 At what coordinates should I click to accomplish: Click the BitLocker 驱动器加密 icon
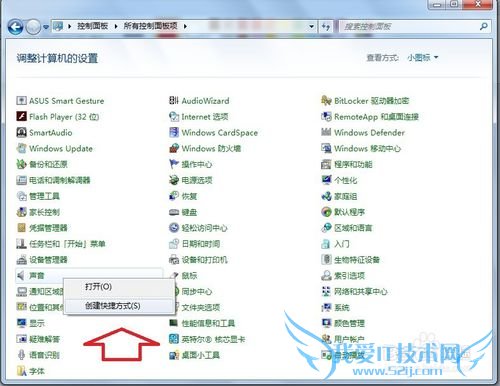click(326, 101)
